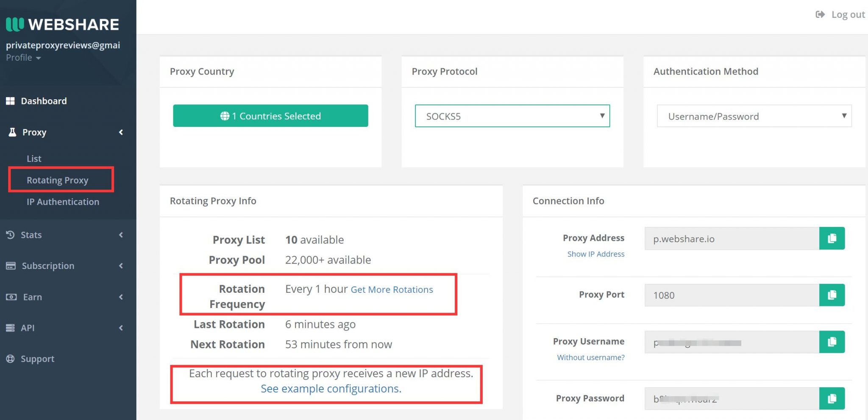This screenshot has width=868, height=420.
Task: Click the Proxy flask icon
Action: click(x=12, y=132)
